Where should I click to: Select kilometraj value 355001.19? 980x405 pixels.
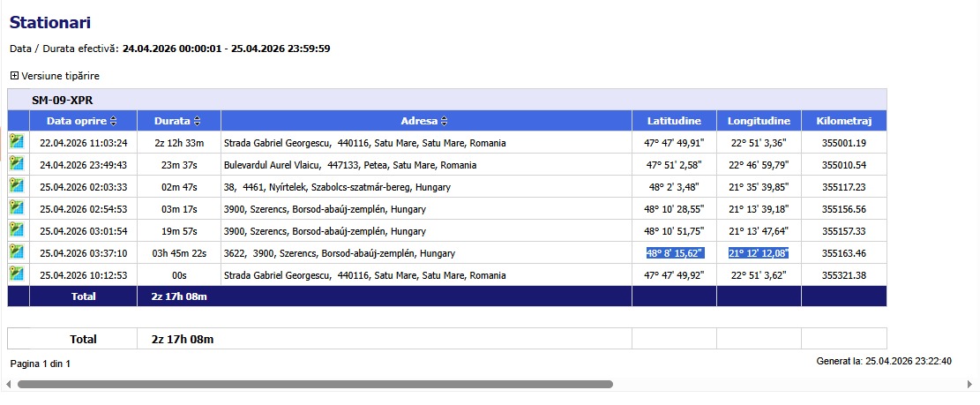844,143
